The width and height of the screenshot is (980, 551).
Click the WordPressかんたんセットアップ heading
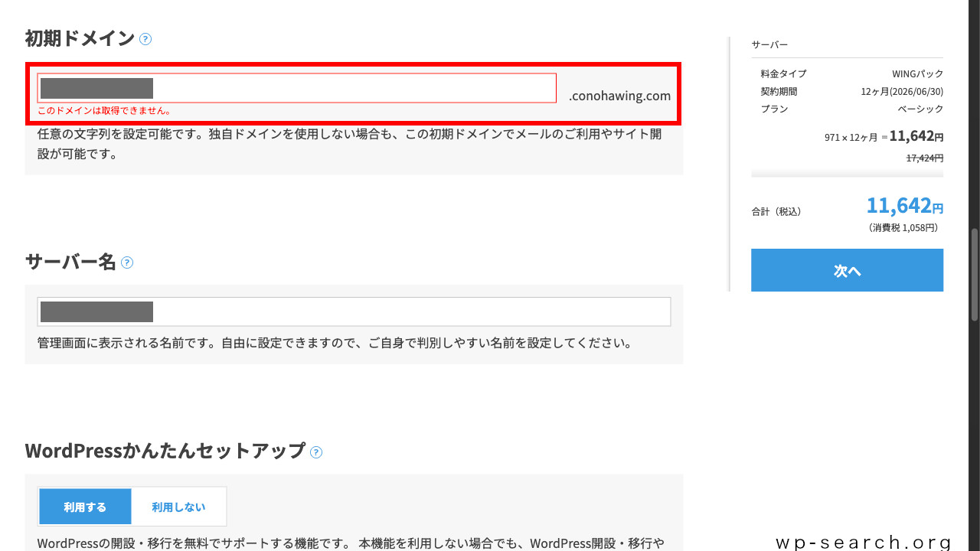click(x=165, y=451)
